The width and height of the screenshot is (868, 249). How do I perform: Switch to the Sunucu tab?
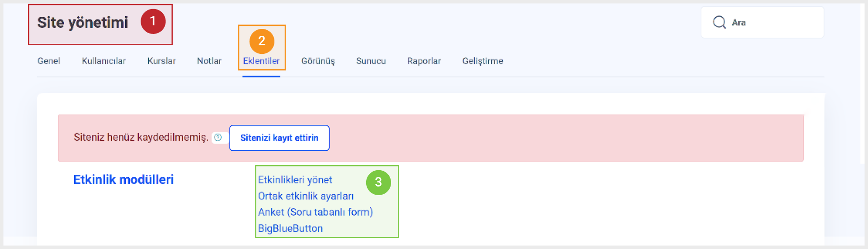click(x=371, y=61)
